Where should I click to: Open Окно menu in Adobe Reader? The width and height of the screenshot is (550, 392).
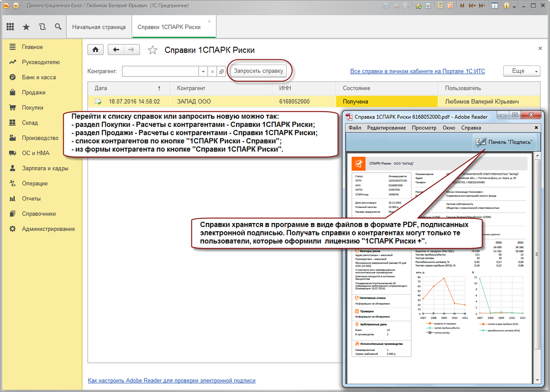pyautogui.click(x=449, y=127)
